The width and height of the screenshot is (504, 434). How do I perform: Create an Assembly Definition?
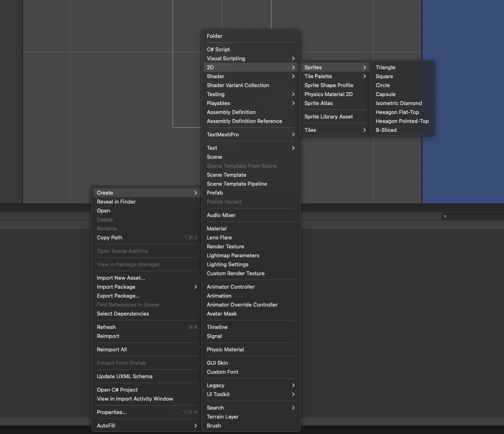[251, 112]
